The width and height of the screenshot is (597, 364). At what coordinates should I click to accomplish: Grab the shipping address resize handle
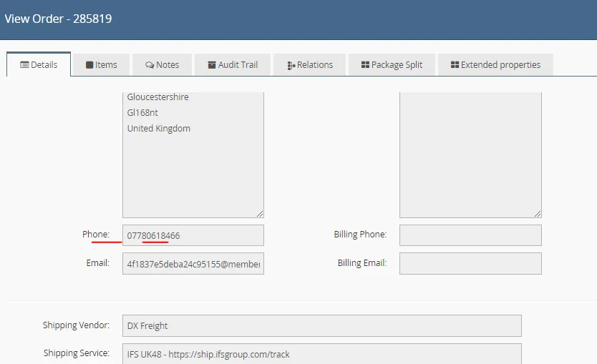(260, 214)
